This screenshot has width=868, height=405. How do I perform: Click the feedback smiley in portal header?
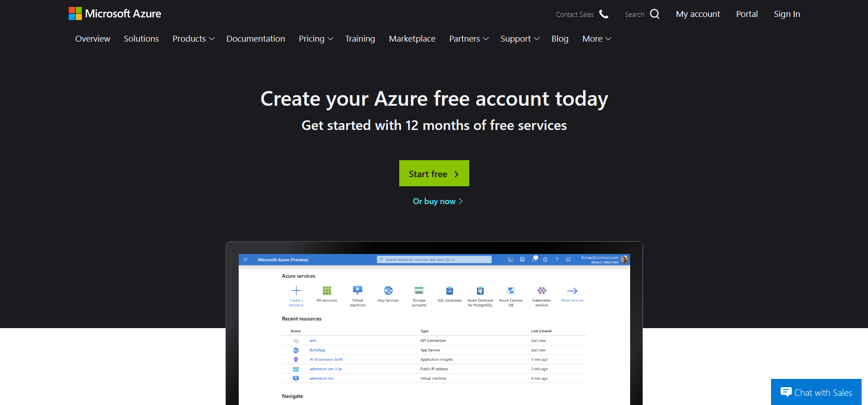568,259
